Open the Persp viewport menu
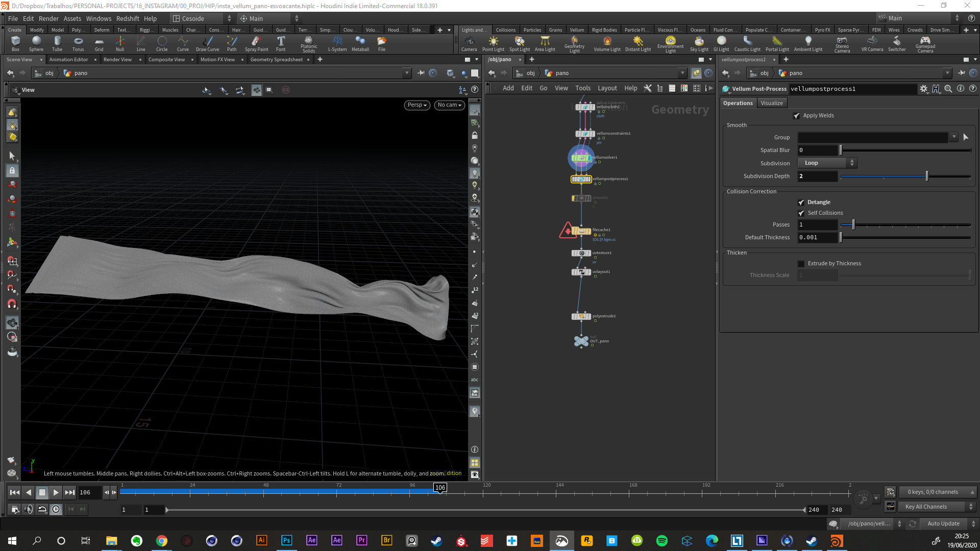 coord(416,105)
